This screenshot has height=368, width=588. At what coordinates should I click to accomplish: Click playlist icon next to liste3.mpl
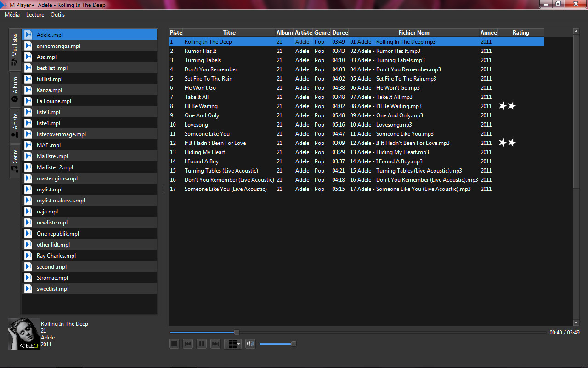[28, 112]
